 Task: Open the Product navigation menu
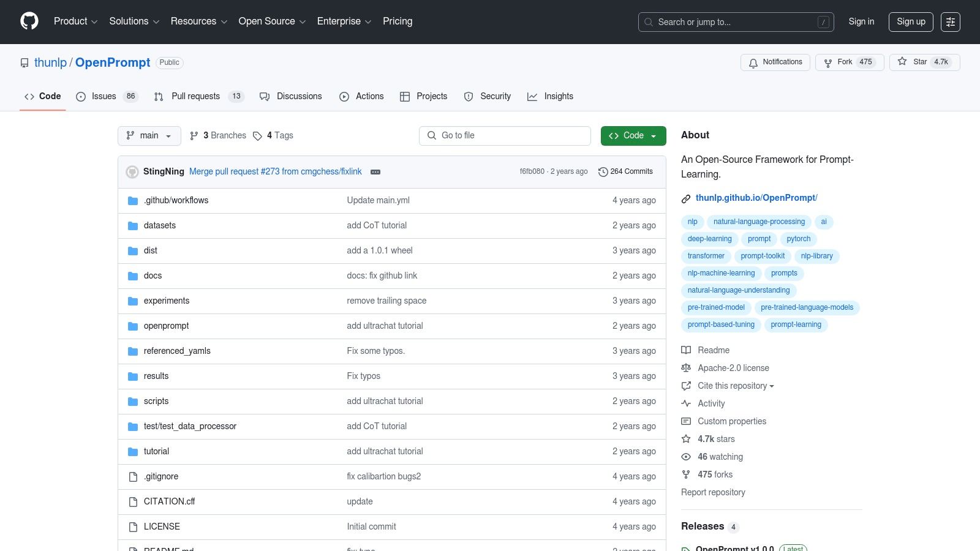[x=75, y=21]
